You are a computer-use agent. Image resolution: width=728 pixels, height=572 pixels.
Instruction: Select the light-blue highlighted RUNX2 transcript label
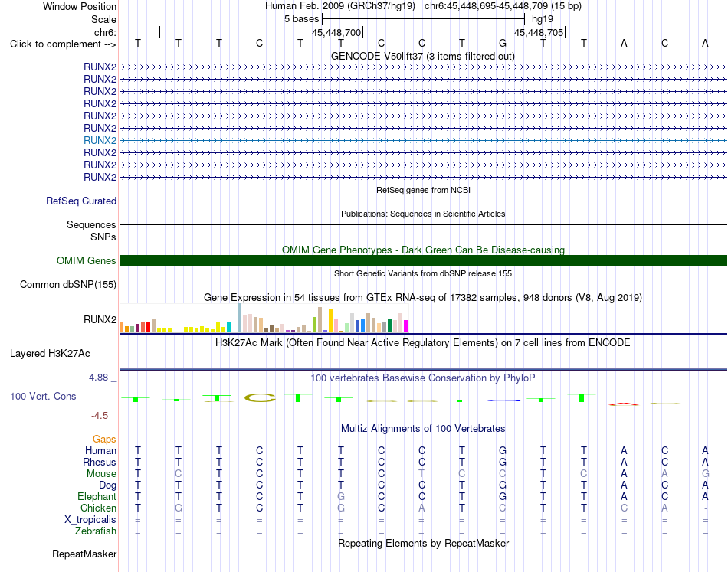point(100,140)
